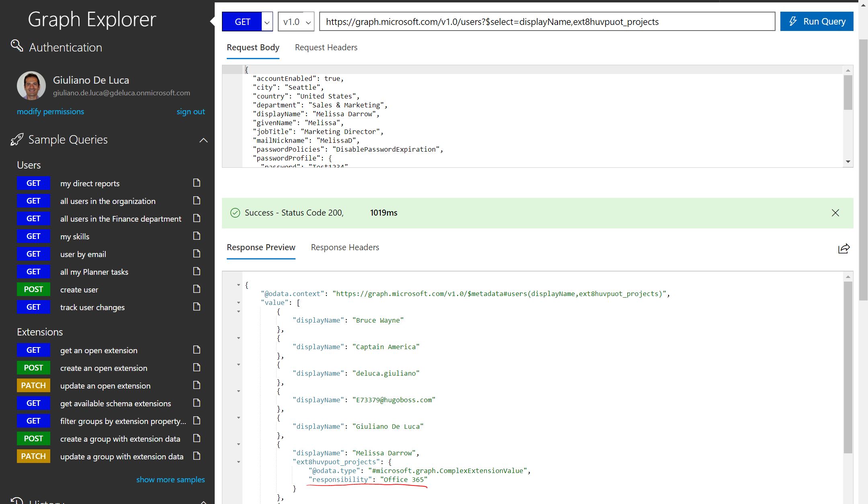Click show more samples link
The height and width of the screenshot is (504, 868).
pyautogui.click(x=170, y=479)
